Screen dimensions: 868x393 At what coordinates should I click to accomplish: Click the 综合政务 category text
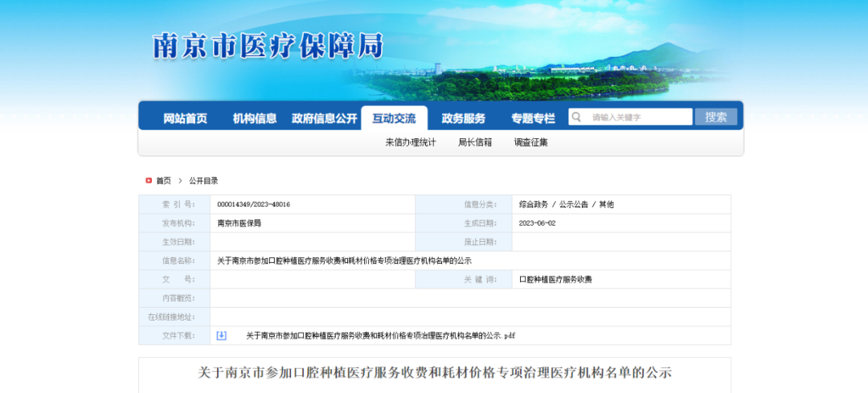point(533,204)
